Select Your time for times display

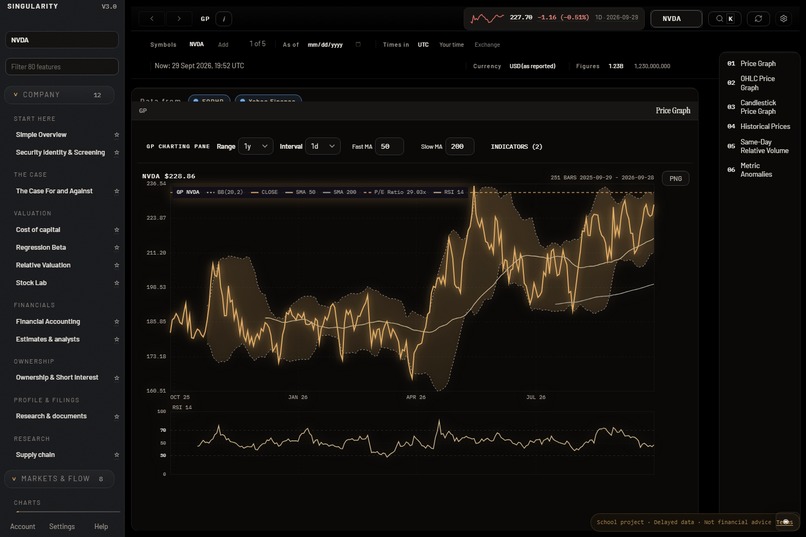[451, 45]
